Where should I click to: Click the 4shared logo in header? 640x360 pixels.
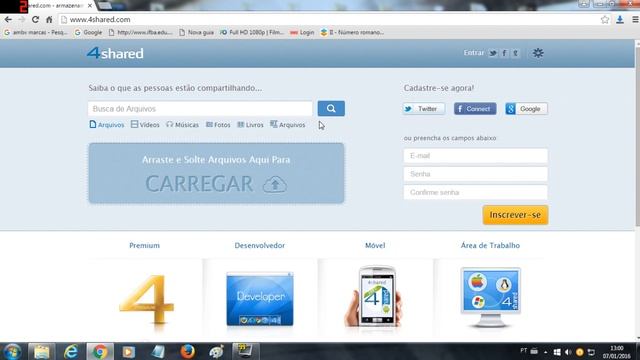pyautogui.click(x=115, y=53)
